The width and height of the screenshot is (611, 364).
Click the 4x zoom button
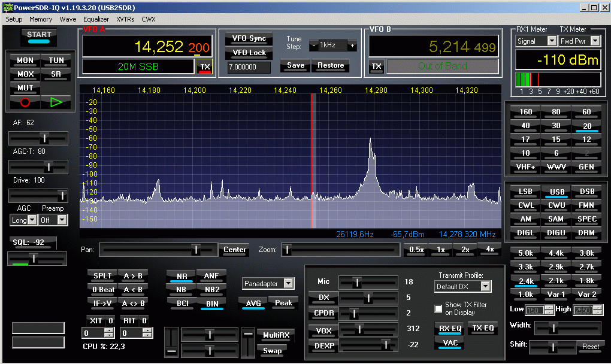490,250
